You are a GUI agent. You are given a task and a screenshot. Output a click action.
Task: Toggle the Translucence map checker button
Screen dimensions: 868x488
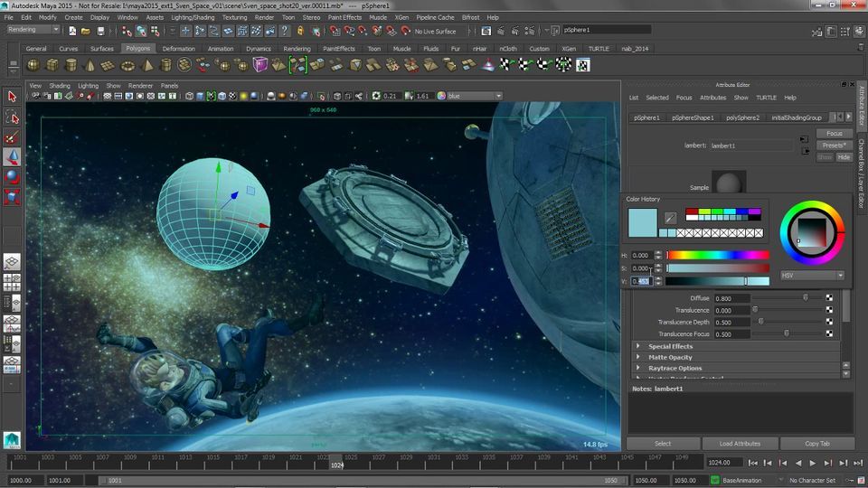(829, 310)
